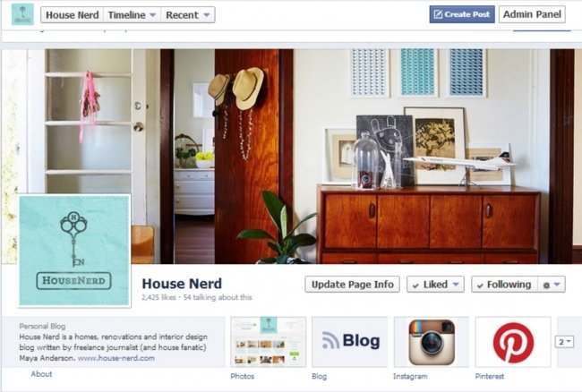Toggle the Liked checkmark button
This screenshot has height=392, width=582.
[435, 285]
